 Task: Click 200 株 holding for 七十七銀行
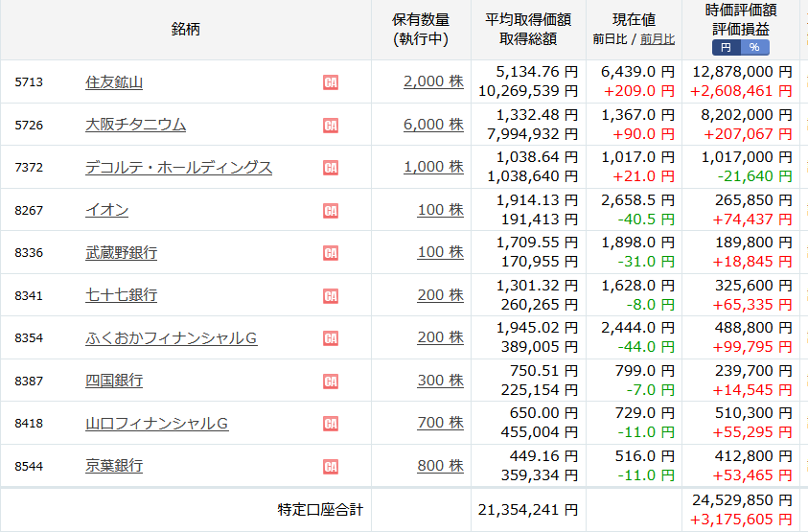(x=441, y=295)
